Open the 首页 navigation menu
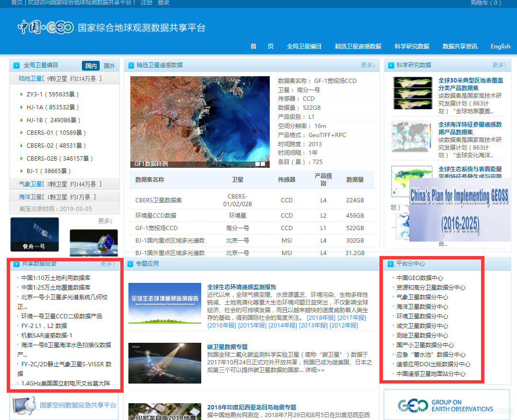The image size is (517, 420). point(262,46)
